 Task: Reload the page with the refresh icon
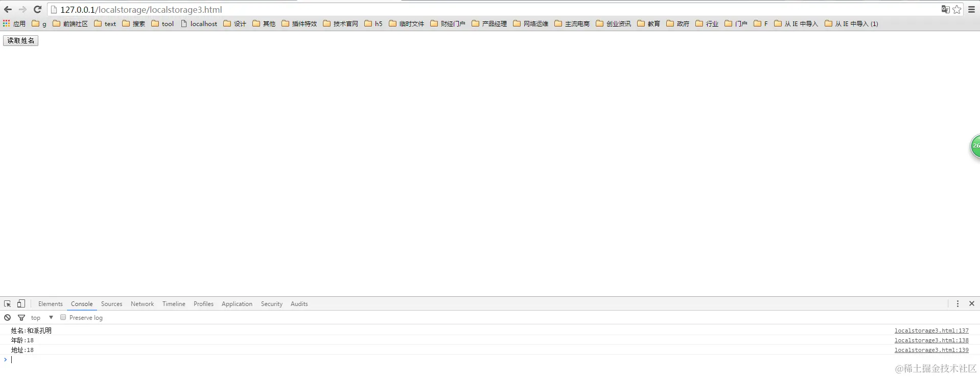pyautogui.click(x=37, y=9)
